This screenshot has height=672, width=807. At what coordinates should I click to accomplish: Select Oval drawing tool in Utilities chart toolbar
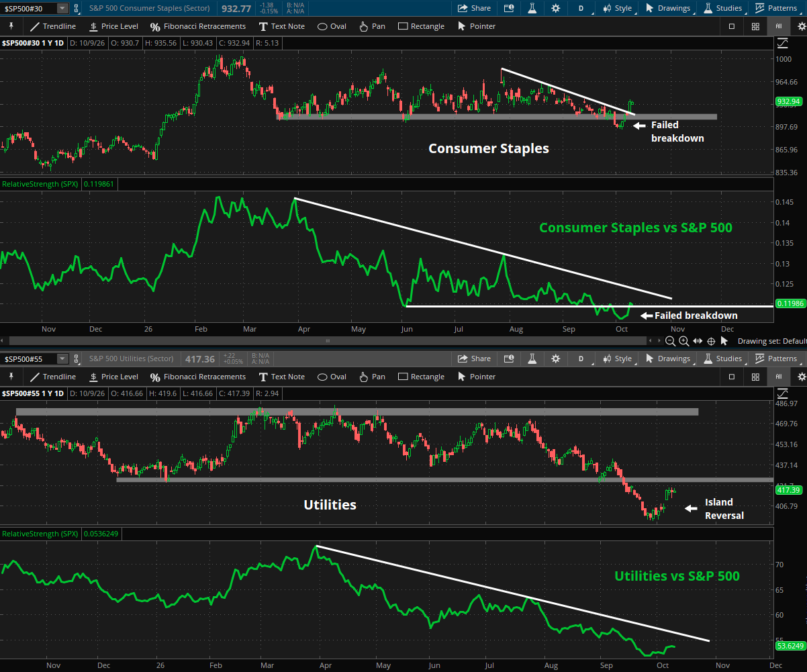point(332,377)
